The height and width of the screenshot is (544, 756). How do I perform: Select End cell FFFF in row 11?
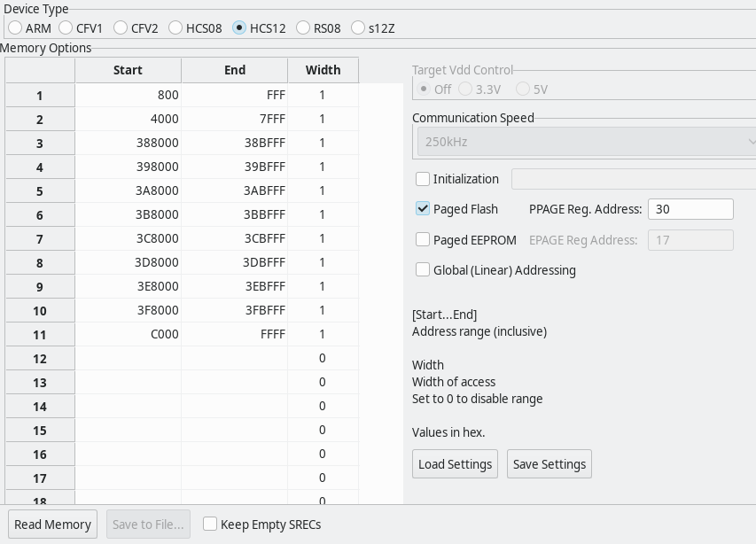(235, 334)
